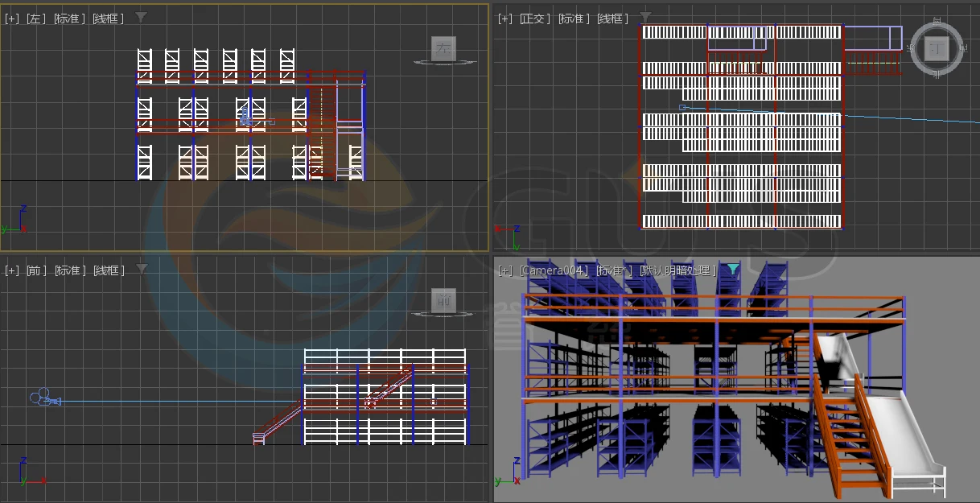This screenshot has width=980, height=503.
Task: Open the [+] menu of the Left viewport
Action: click(11, 19)
